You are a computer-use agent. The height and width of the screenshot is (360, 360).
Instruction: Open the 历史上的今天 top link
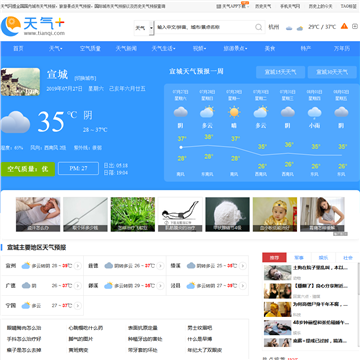coord(320,6)
